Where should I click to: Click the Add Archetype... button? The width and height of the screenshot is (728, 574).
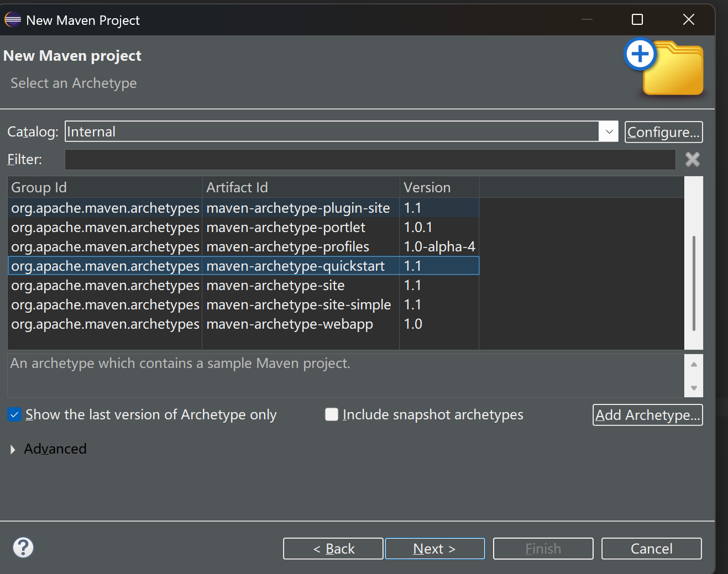[x=647, y=415]
